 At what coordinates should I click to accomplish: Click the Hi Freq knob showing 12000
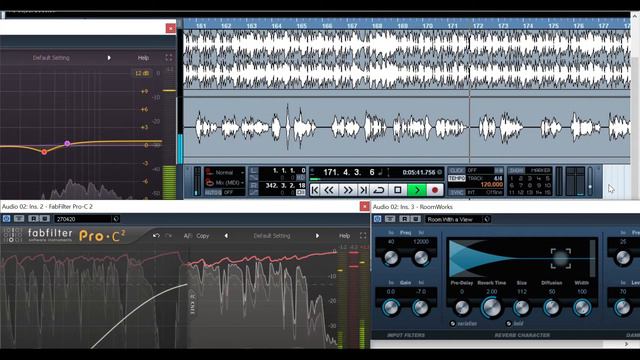[421, 257]
